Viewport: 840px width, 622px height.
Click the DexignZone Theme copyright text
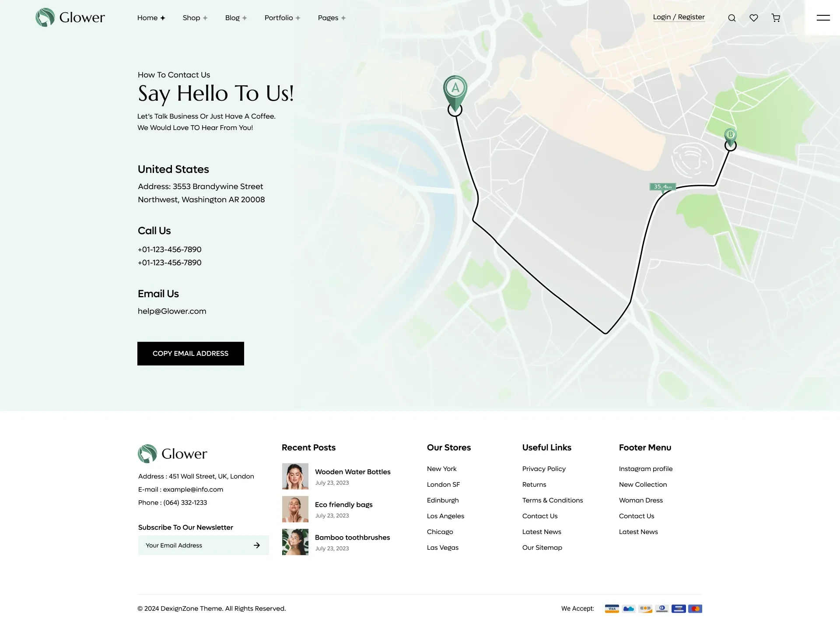point(211,609)
